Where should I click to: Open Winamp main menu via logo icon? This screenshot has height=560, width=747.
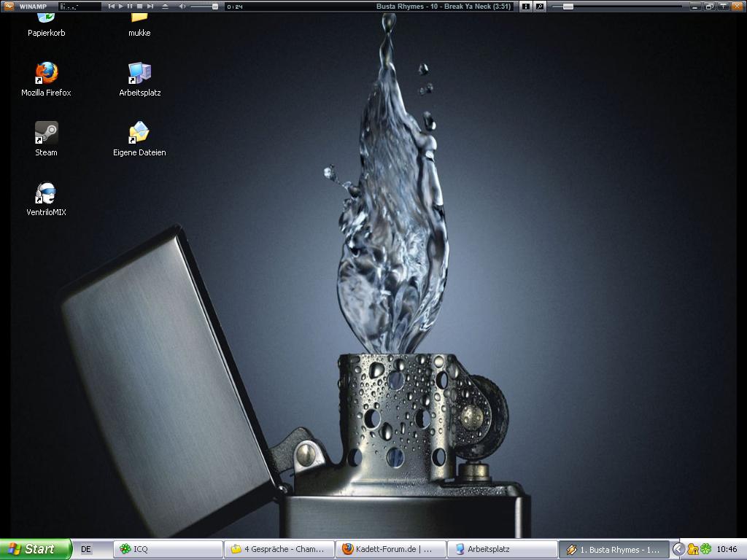point(8,7)
